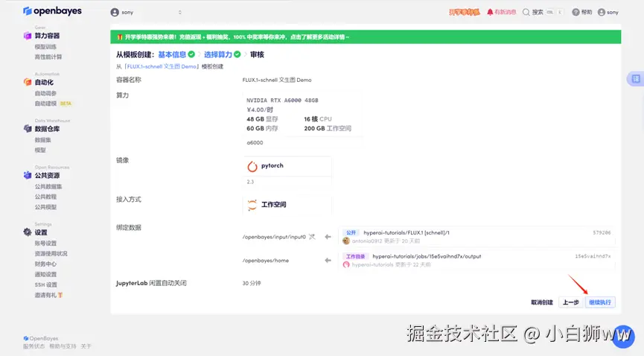Click the dataset ID 579206

[602, 232]
